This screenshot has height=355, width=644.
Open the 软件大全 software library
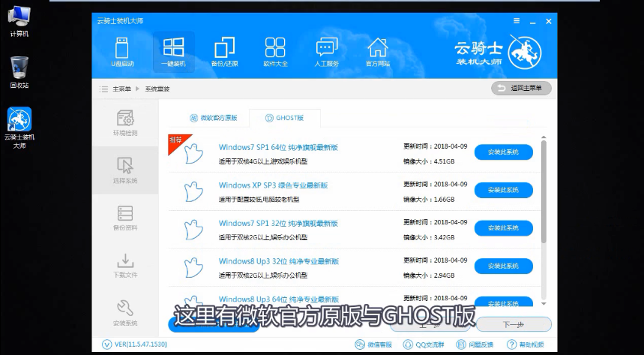(275, 53)
